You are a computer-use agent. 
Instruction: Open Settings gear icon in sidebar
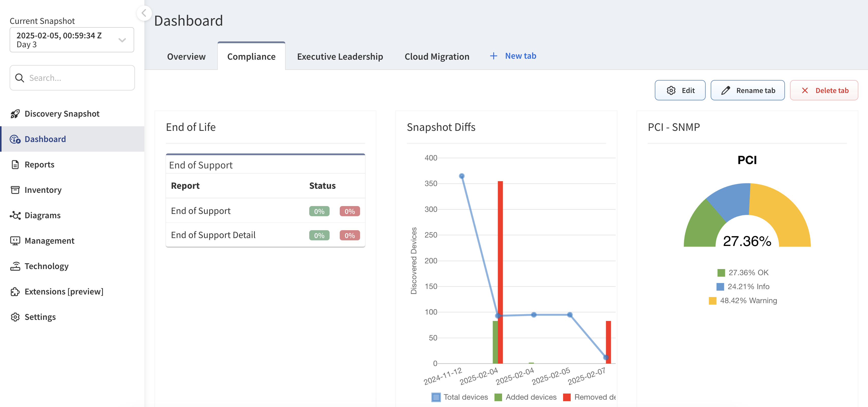pos(15,317)
